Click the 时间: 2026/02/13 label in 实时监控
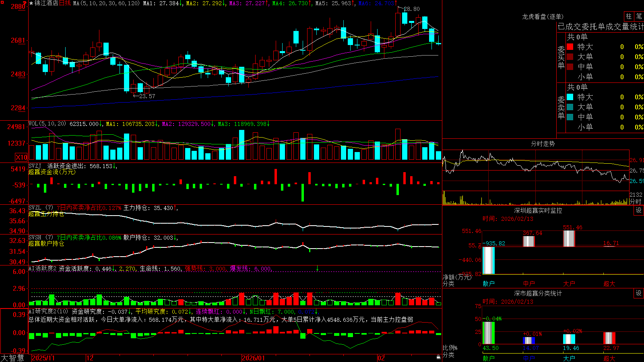644x362 pixels. click(508, 219)
